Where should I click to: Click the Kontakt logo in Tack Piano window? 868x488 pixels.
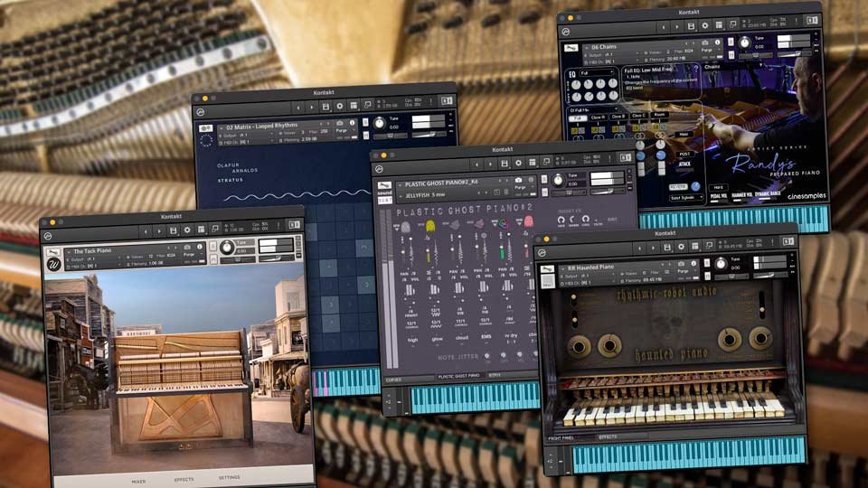click(x=48, y=236)
